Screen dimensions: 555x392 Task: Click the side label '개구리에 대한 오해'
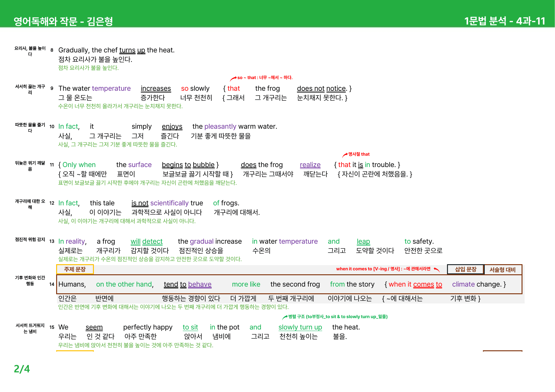pyautogui.click(x=30, y=204)
